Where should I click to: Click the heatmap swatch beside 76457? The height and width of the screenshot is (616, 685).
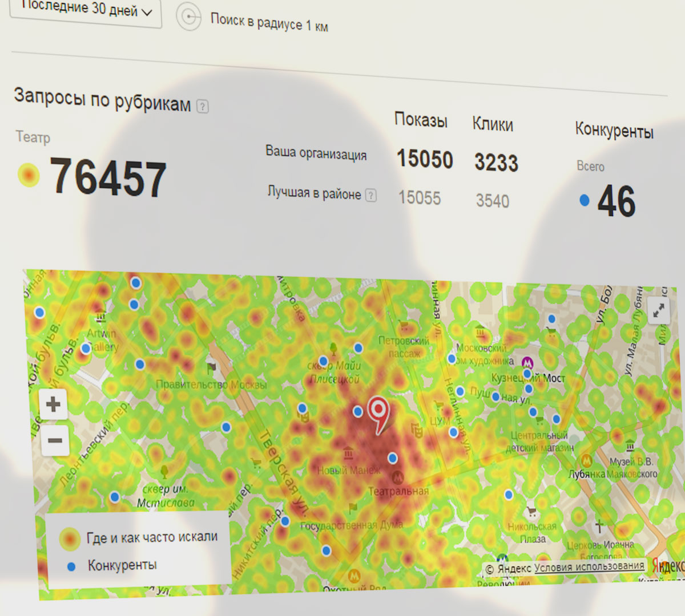(29, 175)
